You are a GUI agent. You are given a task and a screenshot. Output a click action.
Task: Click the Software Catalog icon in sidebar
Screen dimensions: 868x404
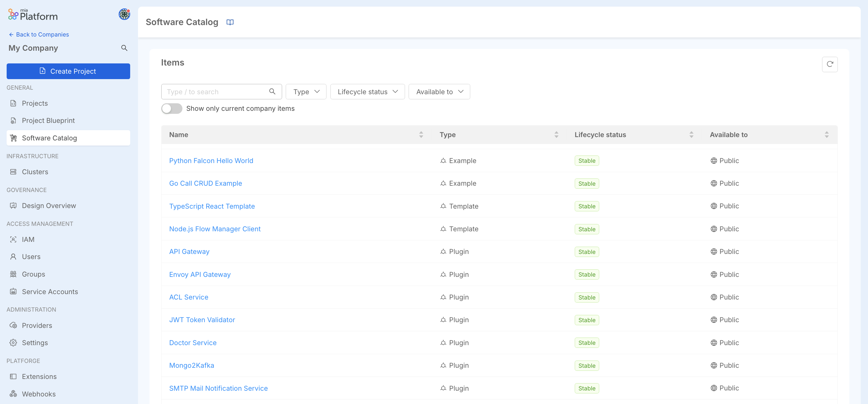click(13, 137)
